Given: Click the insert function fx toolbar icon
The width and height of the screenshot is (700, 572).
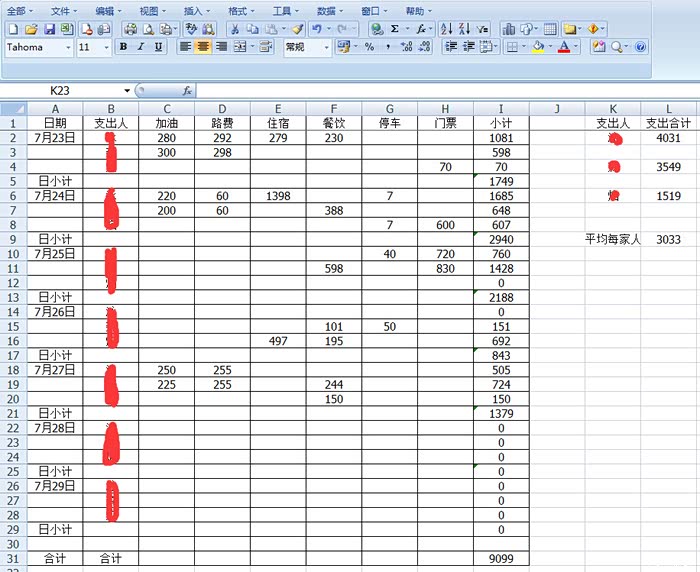Looking at the screenshot, I should pyautogui.click(x=421, y=29).
